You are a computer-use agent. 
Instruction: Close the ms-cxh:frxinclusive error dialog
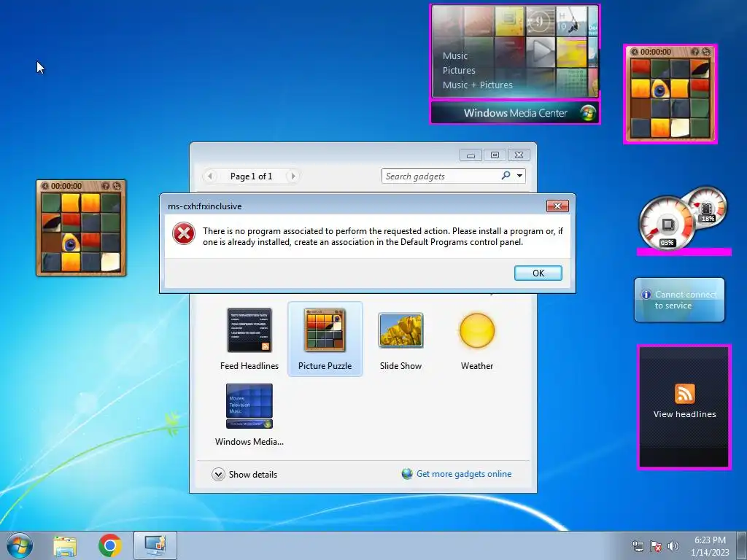coord(557,206)
